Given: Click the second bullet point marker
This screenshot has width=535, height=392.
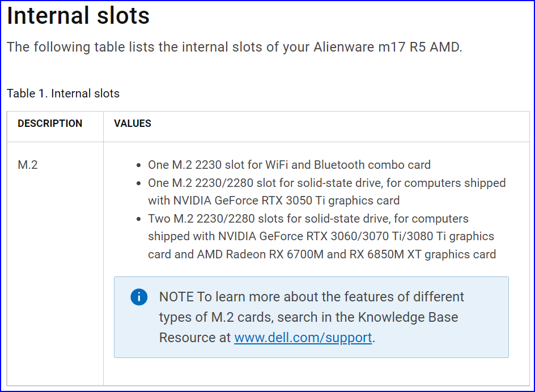Looking at the screenshot, I should (139, 184).
